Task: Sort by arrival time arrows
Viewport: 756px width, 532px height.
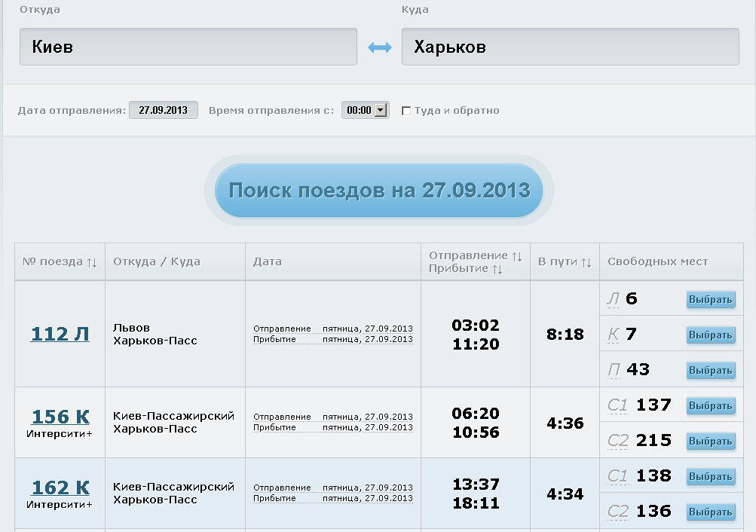Action: [497, 269]
